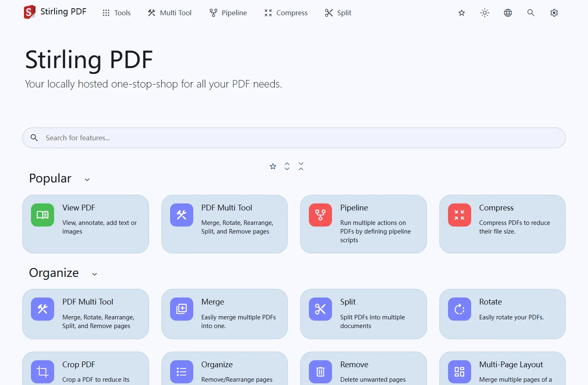Open the Pipeline card description text
The height and width of the screenshot is (385, 588).
tap(375, 231)
